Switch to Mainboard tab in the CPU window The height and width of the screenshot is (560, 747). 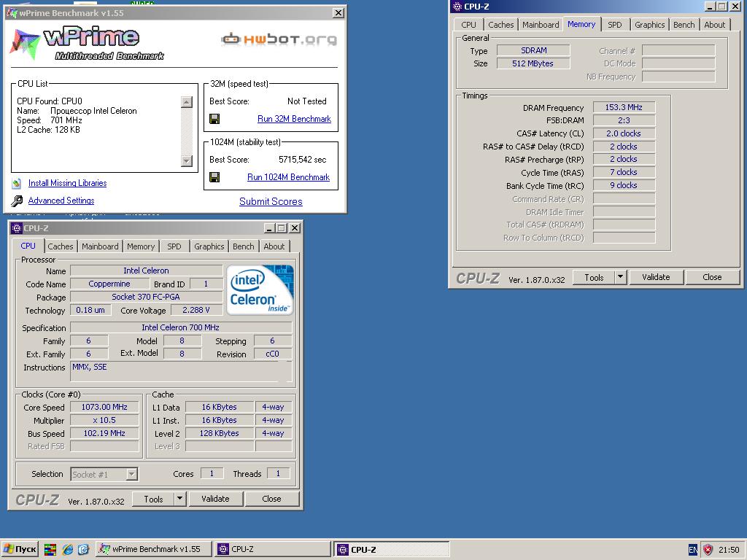(x=100, y=246)
